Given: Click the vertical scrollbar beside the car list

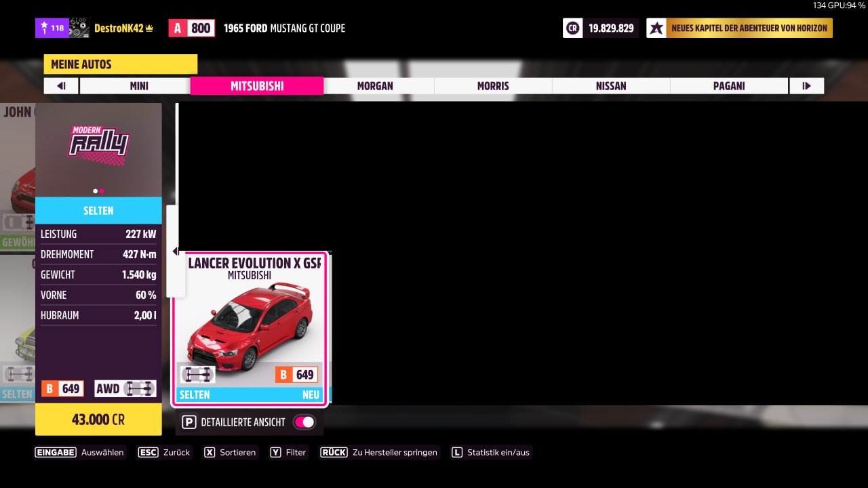Looking at the screenshot, I should coord(177,156).
